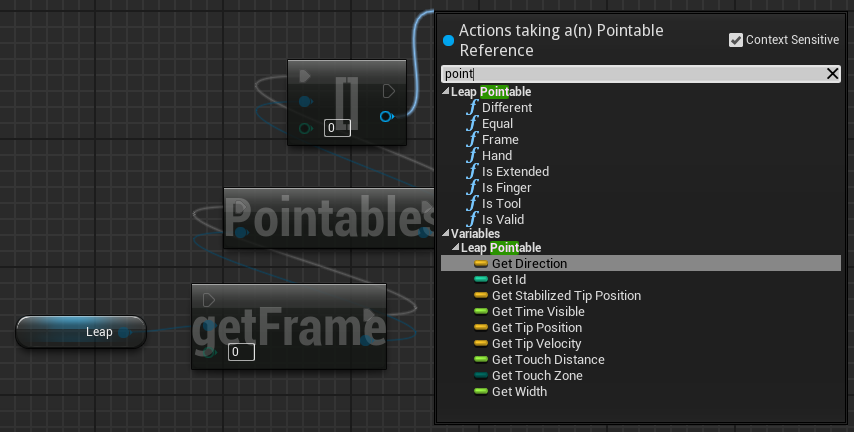Pick Get Tip Position variable

point(537,327)
